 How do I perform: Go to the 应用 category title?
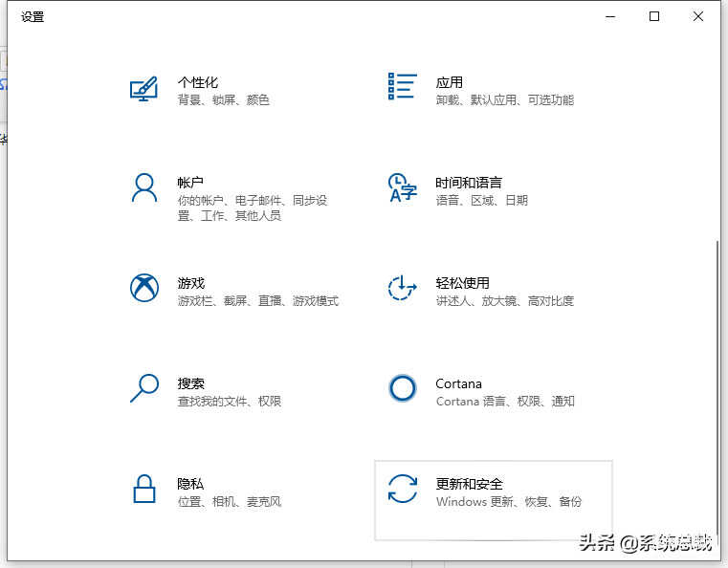[449, 82]
